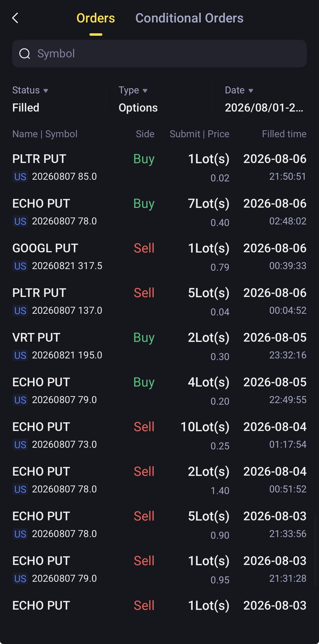Click the US badge on GOOGL PUT row
This screenshot has width=319, height=644.
(20, 266)
